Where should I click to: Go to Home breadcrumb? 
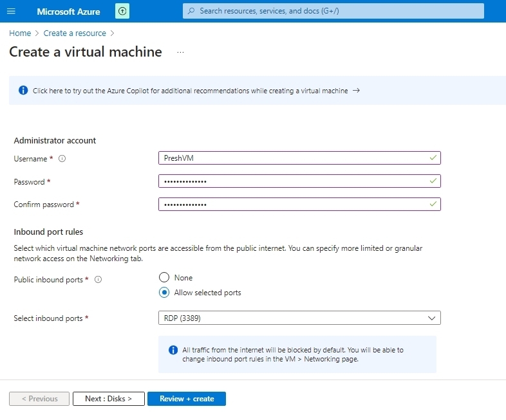point(20,33)
